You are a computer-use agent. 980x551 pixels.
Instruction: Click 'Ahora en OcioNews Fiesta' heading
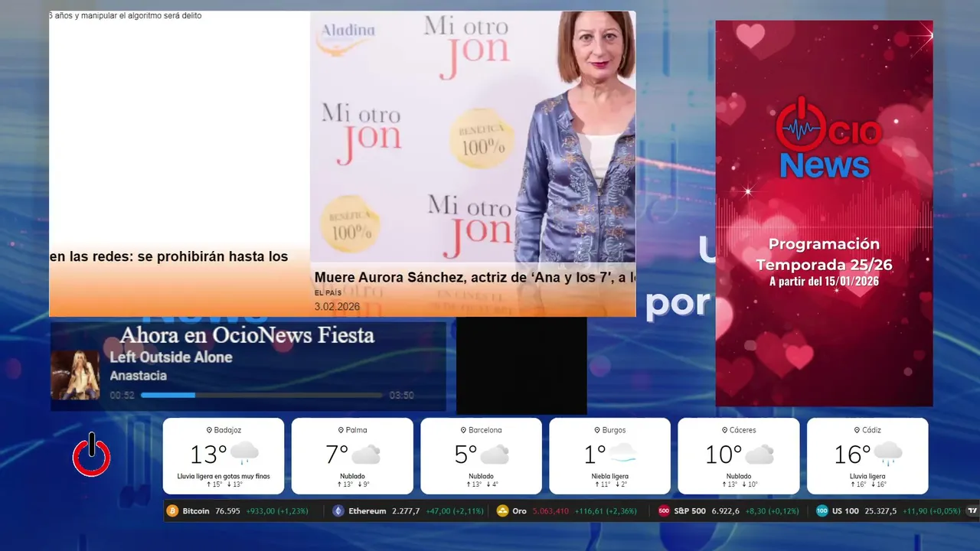pos(247,335)
